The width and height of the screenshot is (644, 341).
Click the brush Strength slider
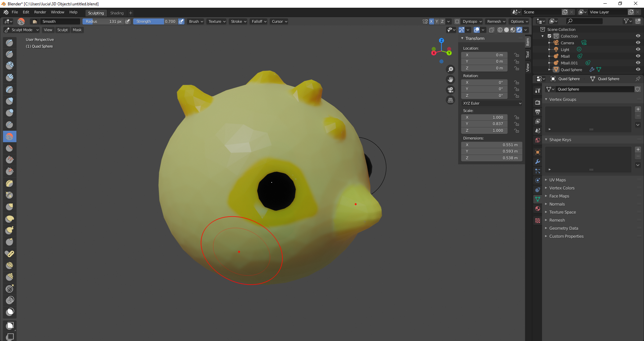tap(156, 21)
